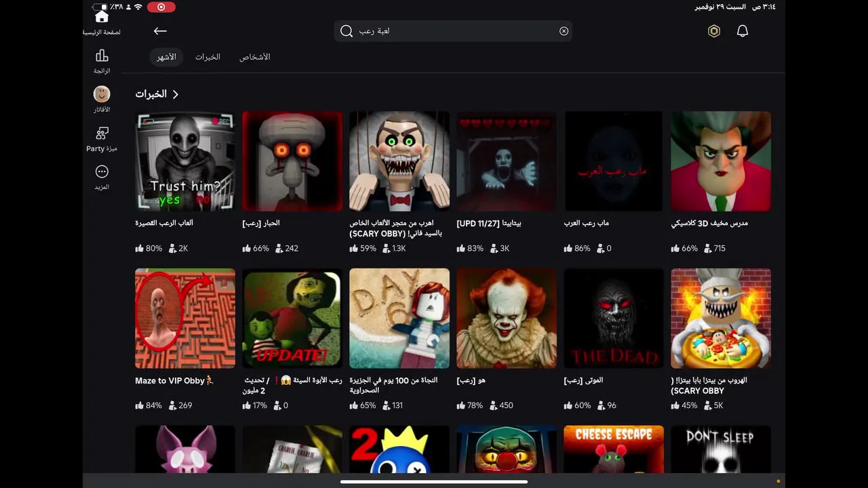Click the 5K player count
This screenshot has height=488, width=868.
coord(714,405)
